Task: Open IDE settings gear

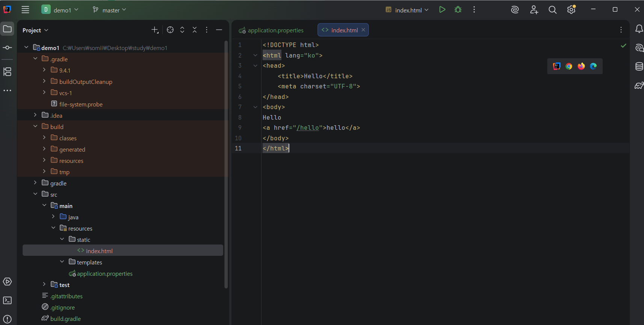Action: (x=571, y=10)
